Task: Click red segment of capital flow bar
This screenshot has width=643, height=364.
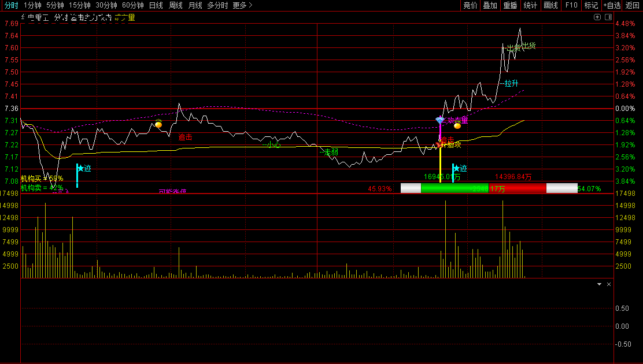Action: click(518, 188)
